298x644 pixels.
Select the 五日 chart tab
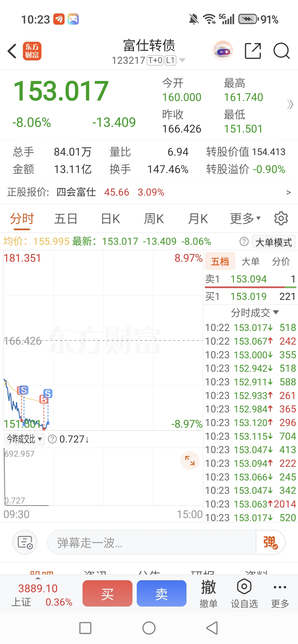[x=66, y=219]
